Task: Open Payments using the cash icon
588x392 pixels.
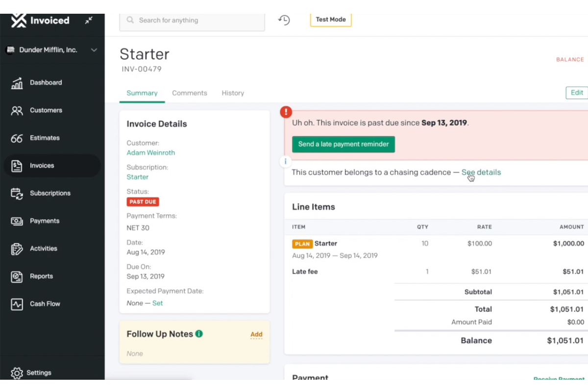Action: [17, 221]
